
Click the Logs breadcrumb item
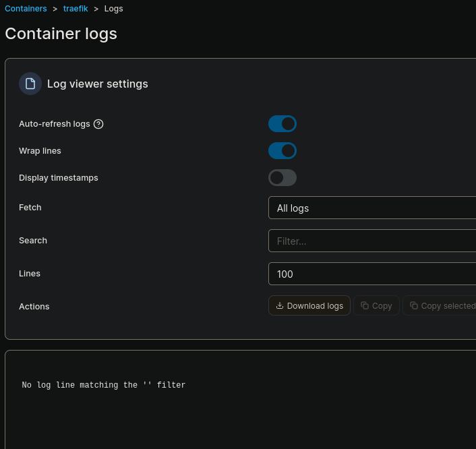click(114, 9)
